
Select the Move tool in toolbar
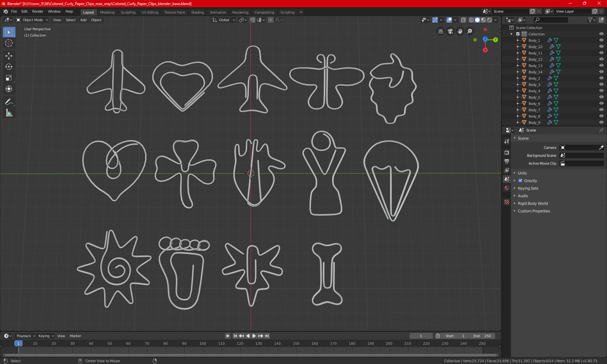[9, 56]
